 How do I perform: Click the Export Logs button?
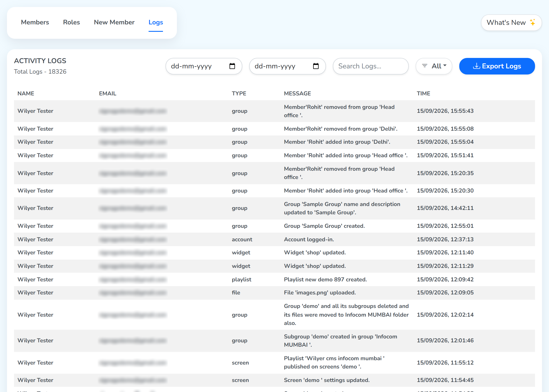pyautogui.click(x=497, y=66)
